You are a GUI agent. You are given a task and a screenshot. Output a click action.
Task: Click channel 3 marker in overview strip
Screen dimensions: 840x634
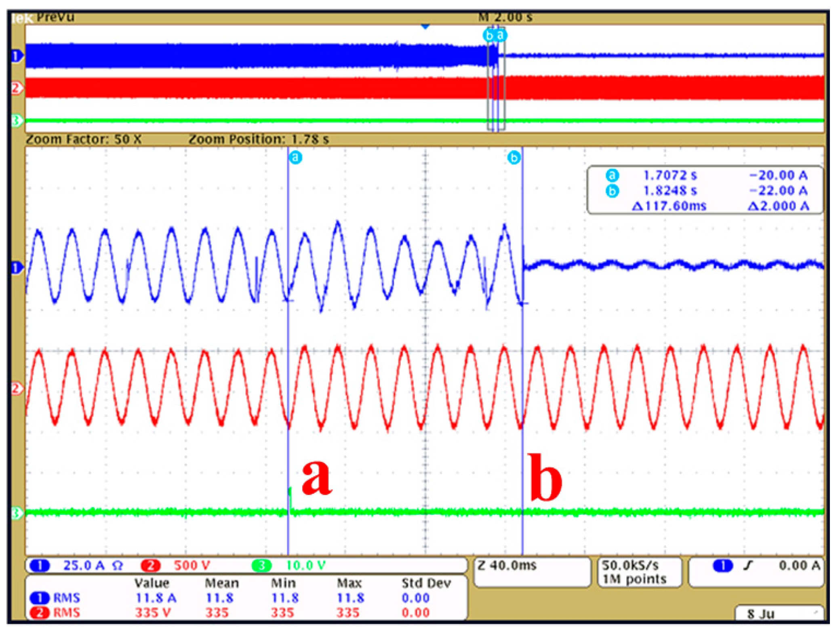[17, 120]
